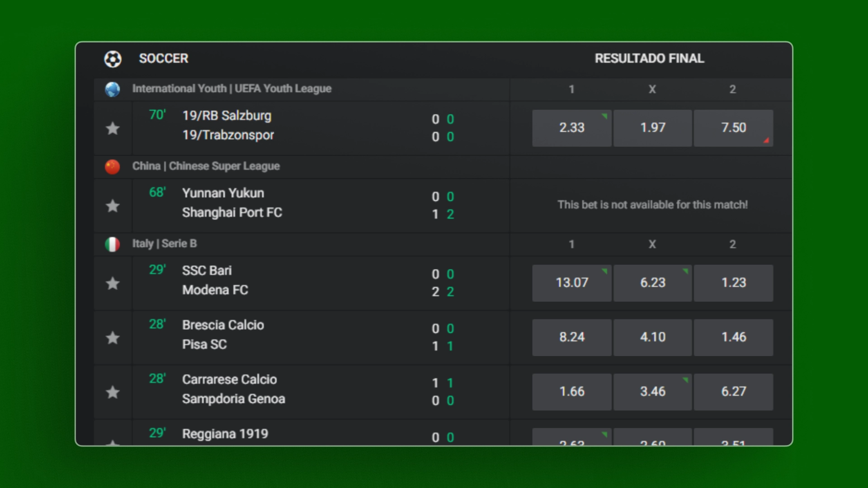Screen dimensions: 868x488
Task: Favorite the RB Salzburg vs Trabzonspor match
Action: pos(113,128)
